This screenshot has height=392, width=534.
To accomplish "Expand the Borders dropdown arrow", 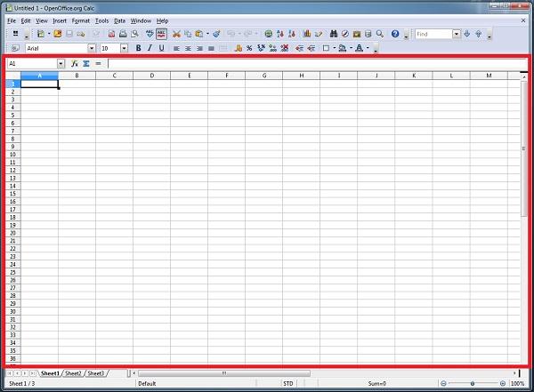I will (334, 48).
